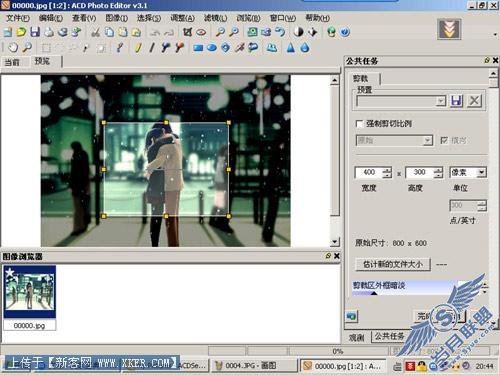Click the top-center crop handle

[x=166, y=123]
